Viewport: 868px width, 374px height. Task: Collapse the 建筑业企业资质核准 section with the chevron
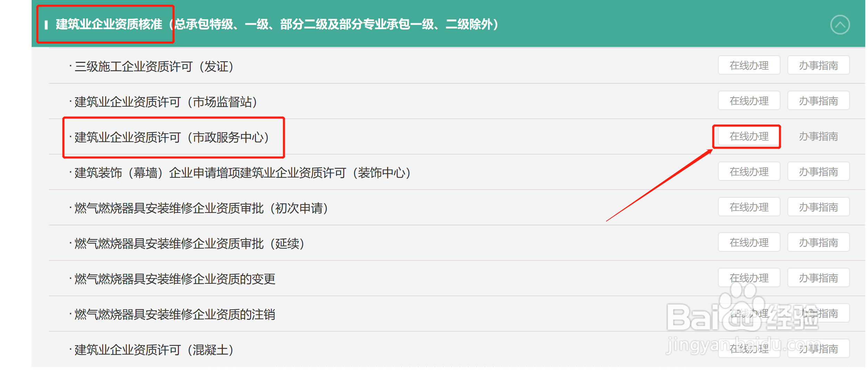point(840,25)
